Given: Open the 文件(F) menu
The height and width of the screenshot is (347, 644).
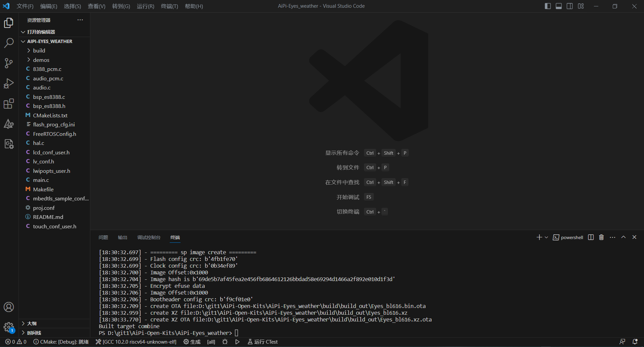Looking at the screenshot, I should click(x=25, y=6).
